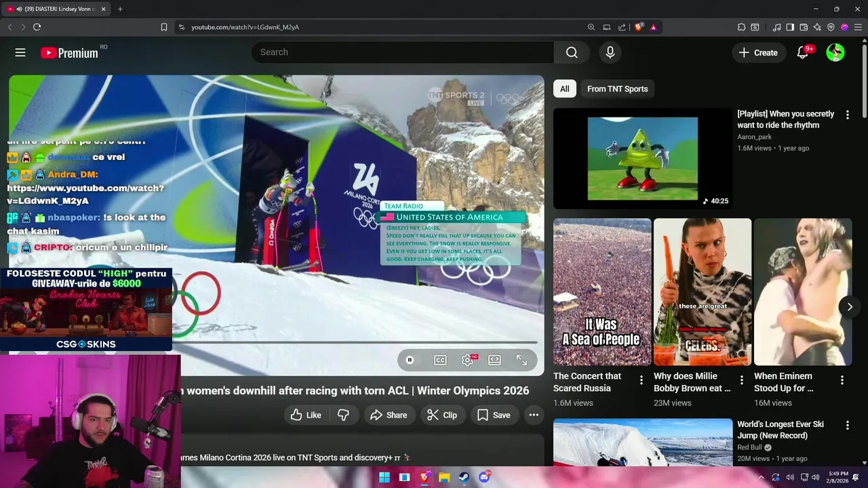The image size is (868, 488).
Task: Start voice search with microphone icon
Action: (610, 52)
